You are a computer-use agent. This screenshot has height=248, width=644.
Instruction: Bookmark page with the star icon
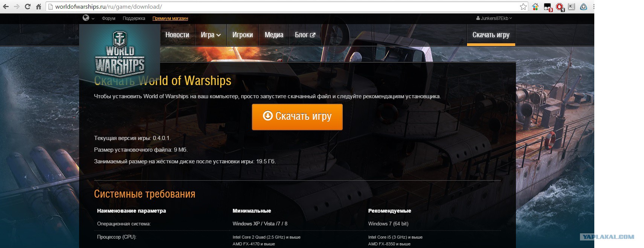point(523,6)
